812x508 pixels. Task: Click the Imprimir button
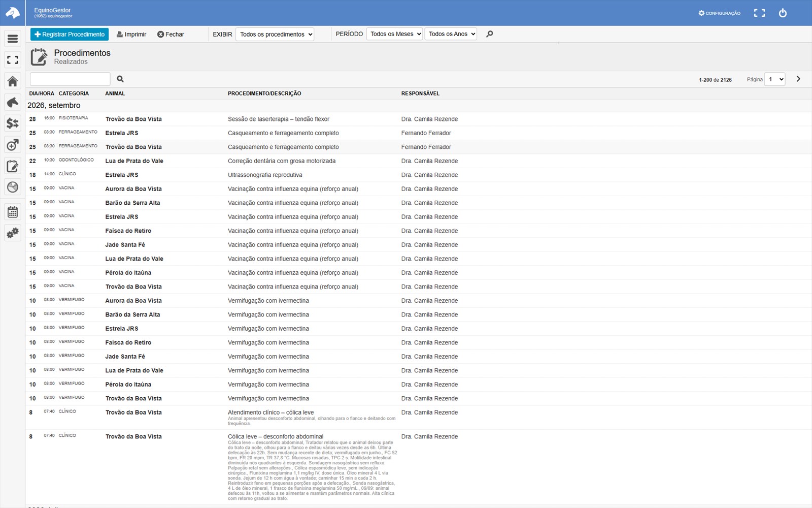click(131, 35)
